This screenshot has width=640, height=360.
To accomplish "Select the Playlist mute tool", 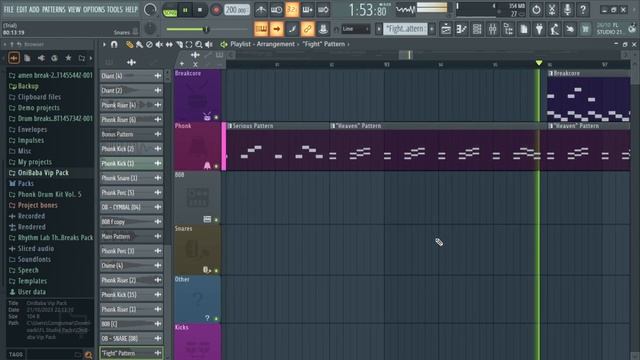I will click(159, 44).
